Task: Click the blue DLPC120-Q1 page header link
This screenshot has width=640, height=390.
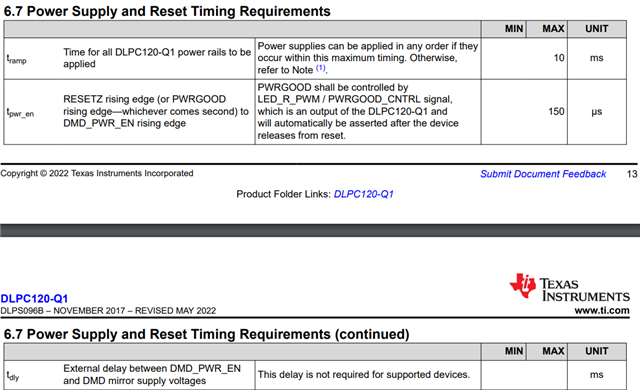Action: 34,299
